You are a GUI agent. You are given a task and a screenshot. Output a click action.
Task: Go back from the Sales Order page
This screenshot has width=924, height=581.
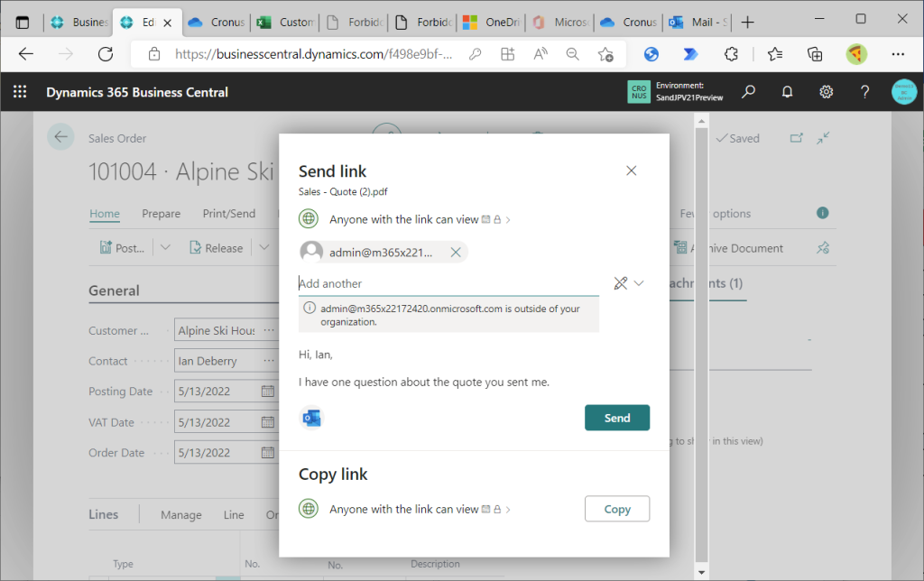tap(60, 137)
